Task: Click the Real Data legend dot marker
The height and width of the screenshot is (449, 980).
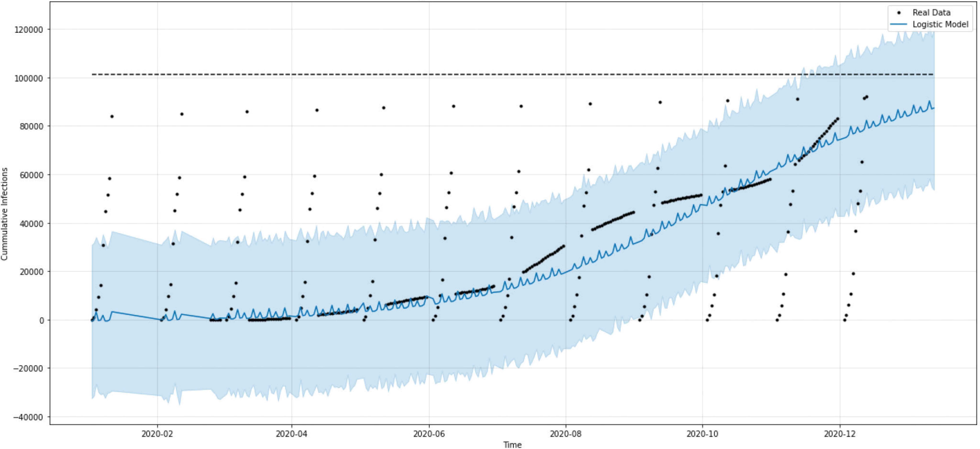Action: pyautogui.click(x=899, y=12)
